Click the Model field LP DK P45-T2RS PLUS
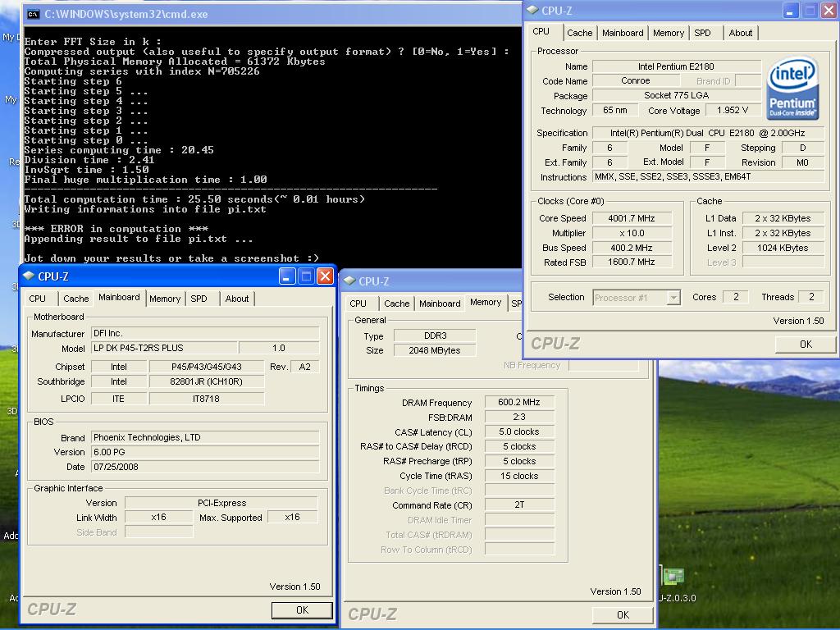The height and width of the screenshot is (630, 840). click(164, 348)
